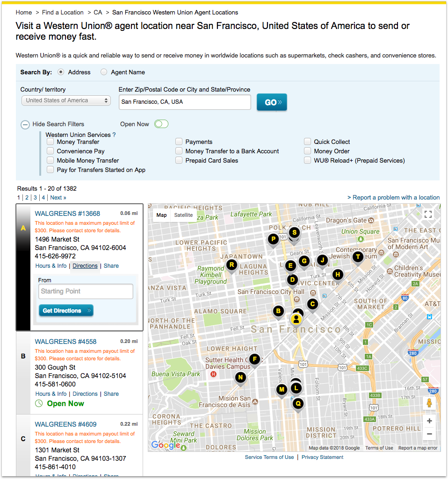Open the Country/territory dropdown
Screen dimensions: 448x479
tap(66, 100)
